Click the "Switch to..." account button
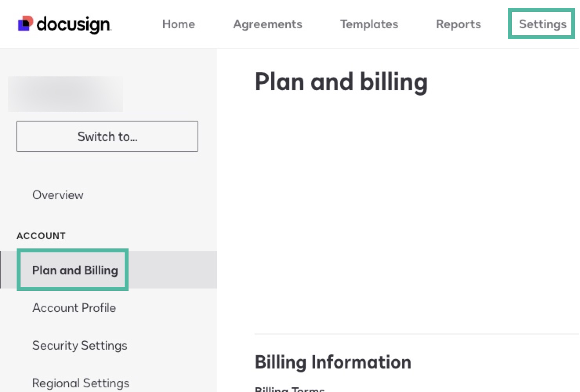This screenshot has width=580, height=392. tap(107, 136)
